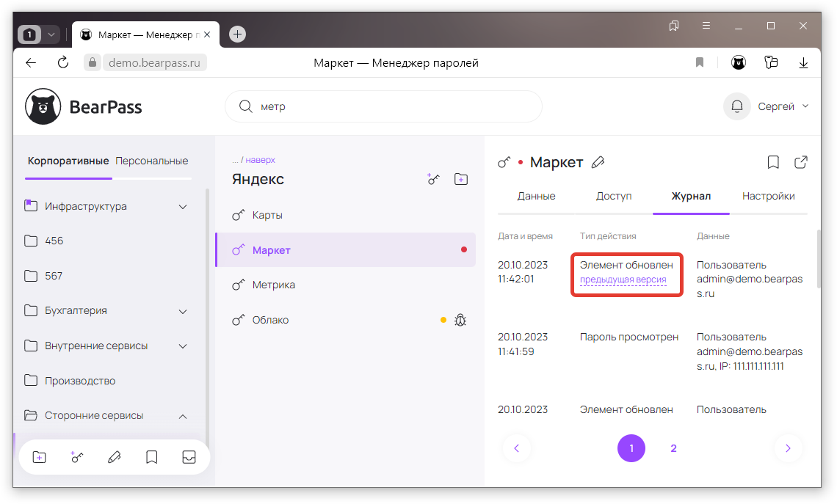
Task: Go to page 2 of the journal
Action: pos(673,448)
